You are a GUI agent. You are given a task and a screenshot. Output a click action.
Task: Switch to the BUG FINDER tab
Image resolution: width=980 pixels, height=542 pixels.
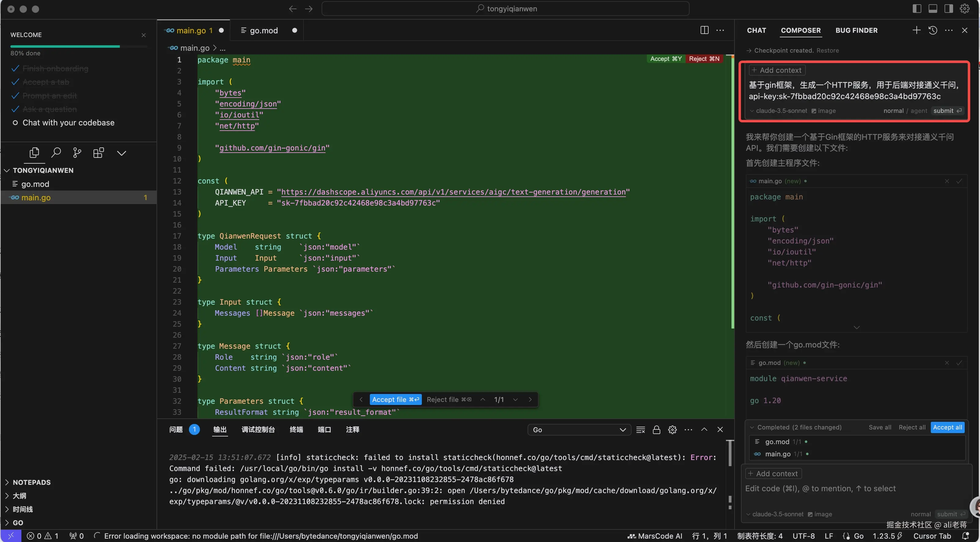pyautogui.click(x=856, y=31)
